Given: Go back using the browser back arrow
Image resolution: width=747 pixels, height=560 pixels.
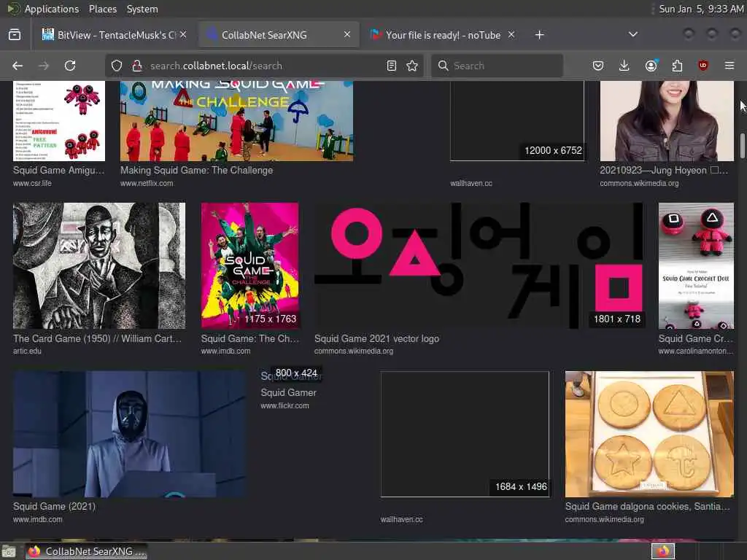Looking at the screenshot, I should [18, 66].
